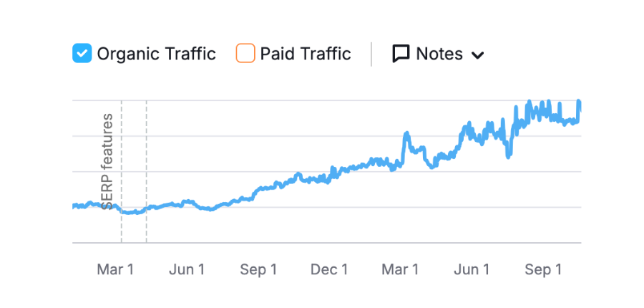Click the first Mar 1 axis label

[115, 270]
